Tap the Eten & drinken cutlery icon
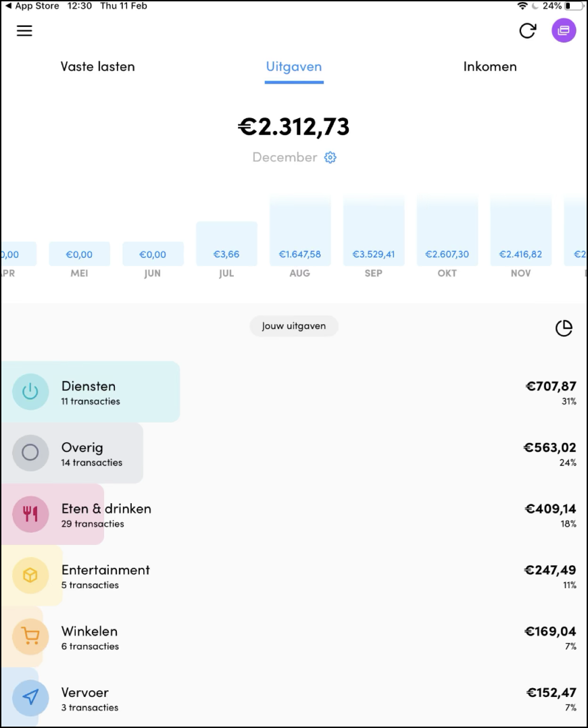 (x=30, y=514)
